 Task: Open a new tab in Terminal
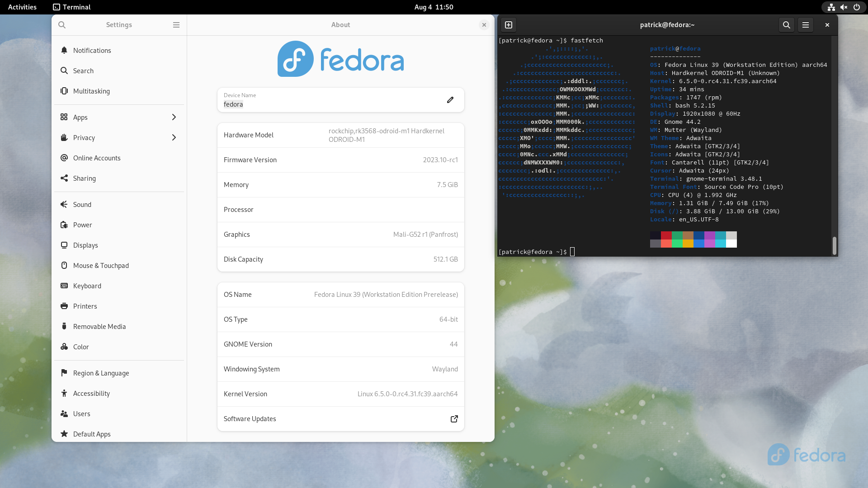point(509,25)
